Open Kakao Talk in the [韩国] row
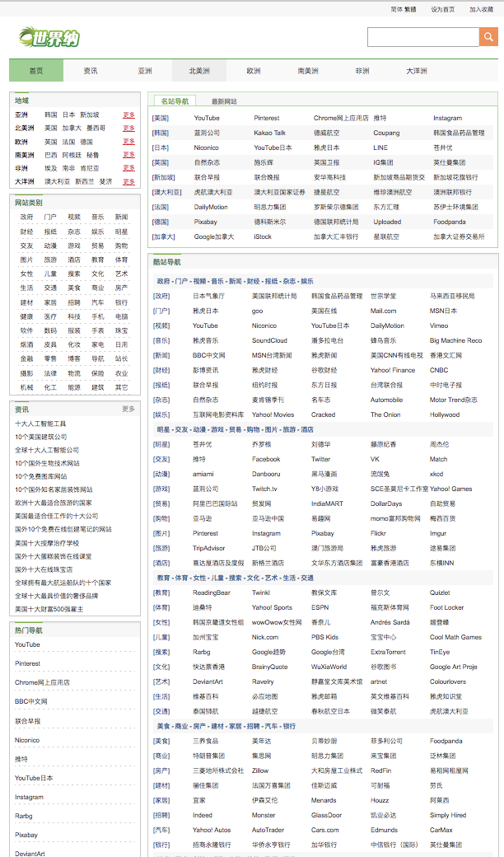This screenshot has height=857, width=504. [270, 133]
